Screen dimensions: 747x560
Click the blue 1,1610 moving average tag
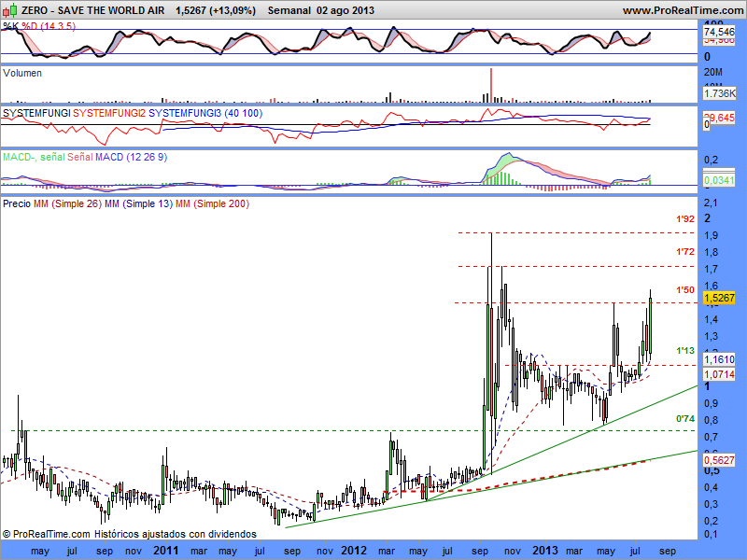click(719, 359)
